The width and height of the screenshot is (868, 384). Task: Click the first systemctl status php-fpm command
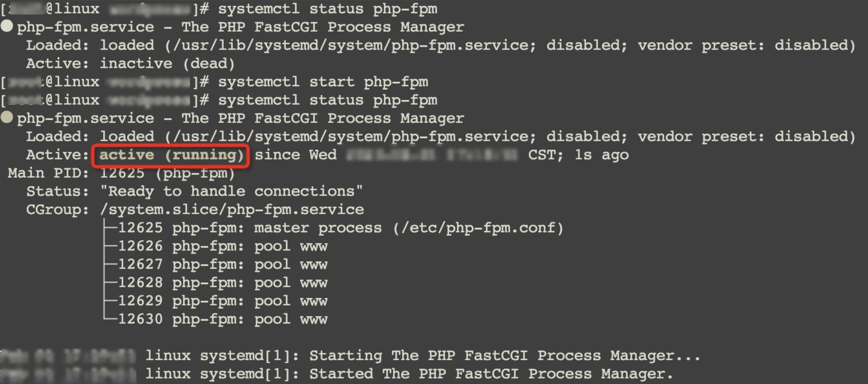327,9
